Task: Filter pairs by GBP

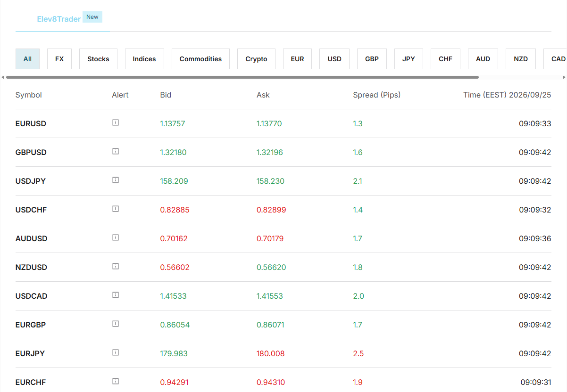Action: click(x=372, y=59)
